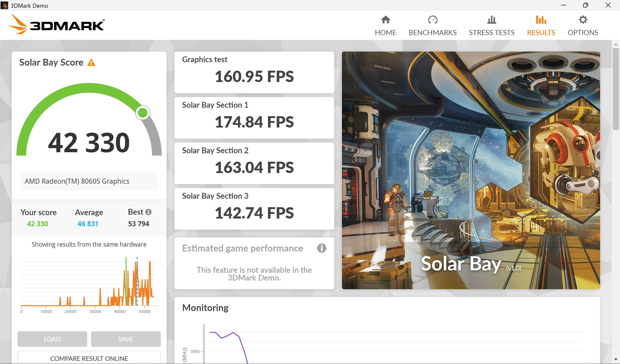Click the 3DMark logo

[x=57, y=25]
